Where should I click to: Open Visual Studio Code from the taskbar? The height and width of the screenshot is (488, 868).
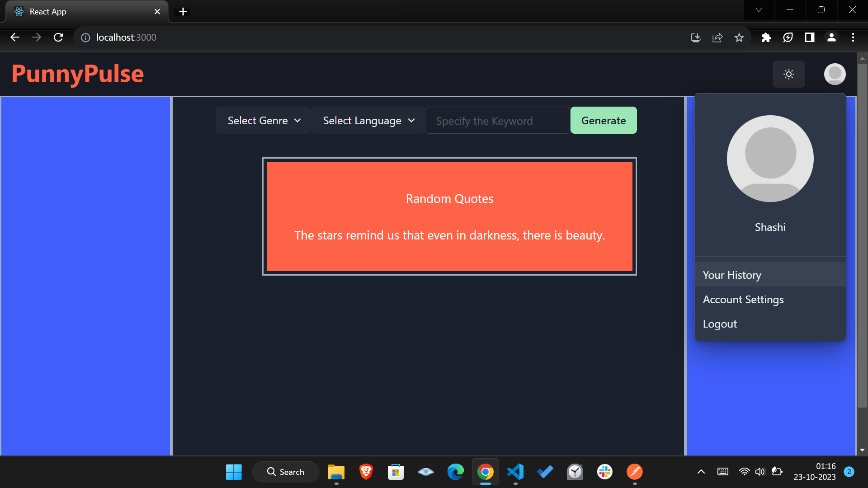tap(515, 472)
